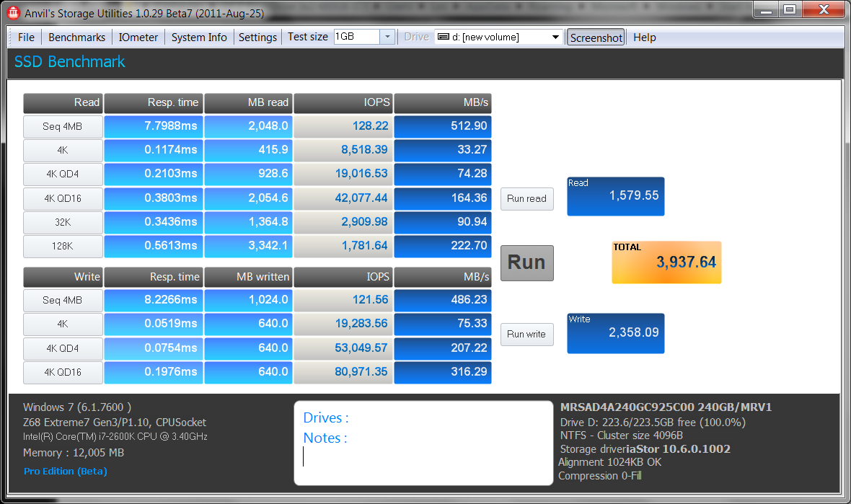Click the 0.3436ms response time cell
The width and height of the screenshot is (851, 504).
point(154,222)
